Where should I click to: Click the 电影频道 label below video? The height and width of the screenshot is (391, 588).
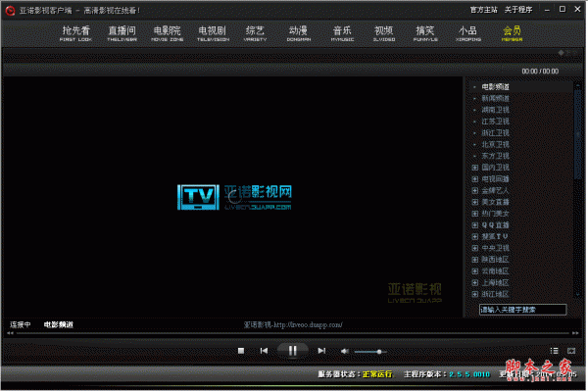[x=59, y=324]
